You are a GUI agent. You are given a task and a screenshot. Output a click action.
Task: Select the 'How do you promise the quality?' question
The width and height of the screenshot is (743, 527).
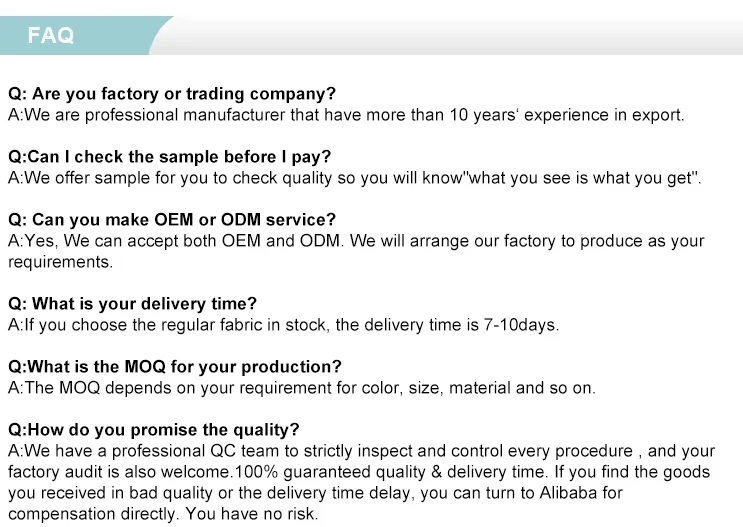click(x=154, y=430)
